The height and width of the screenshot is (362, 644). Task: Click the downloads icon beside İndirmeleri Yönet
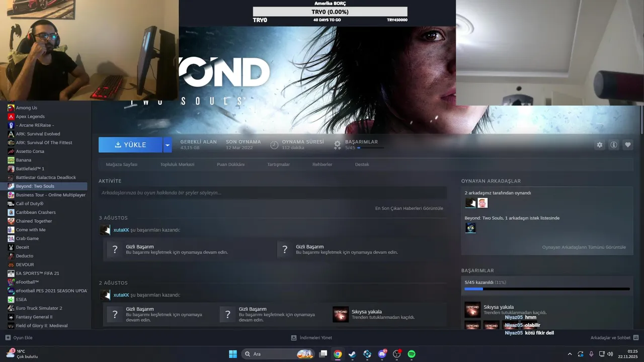(294, 338)
